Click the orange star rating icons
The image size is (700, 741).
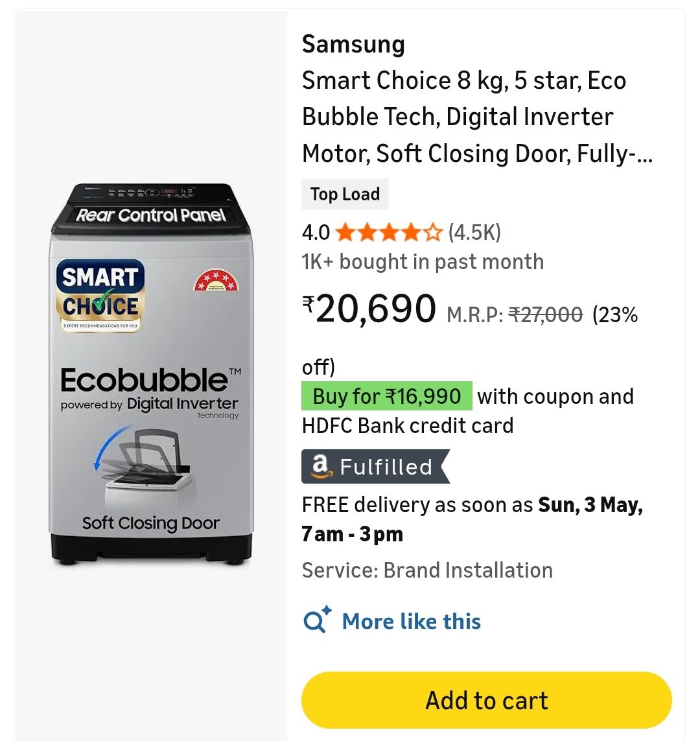[389, 233]
